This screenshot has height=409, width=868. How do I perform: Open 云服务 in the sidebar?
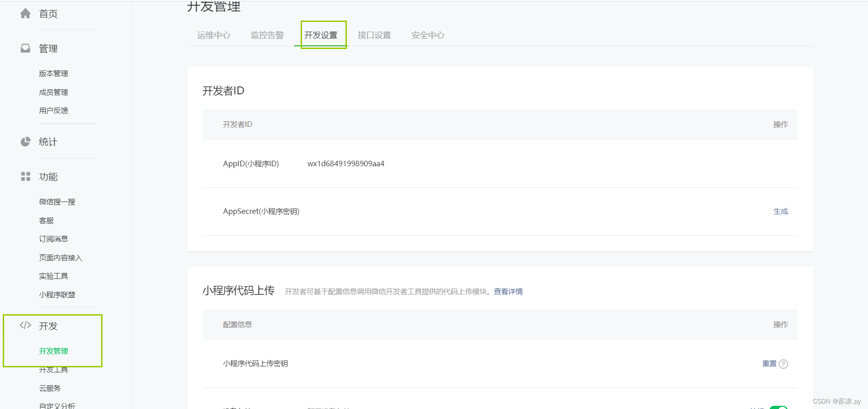(x=50, y=388)
